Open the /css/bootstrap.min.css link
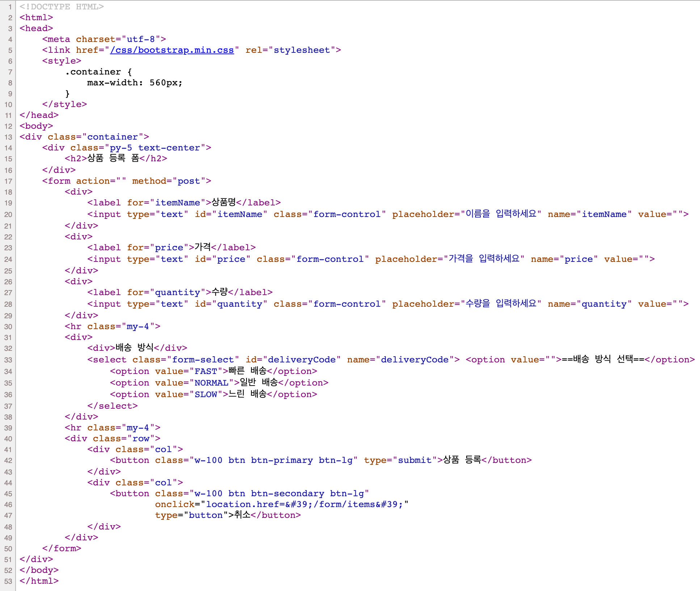 (x=172, y=50)
